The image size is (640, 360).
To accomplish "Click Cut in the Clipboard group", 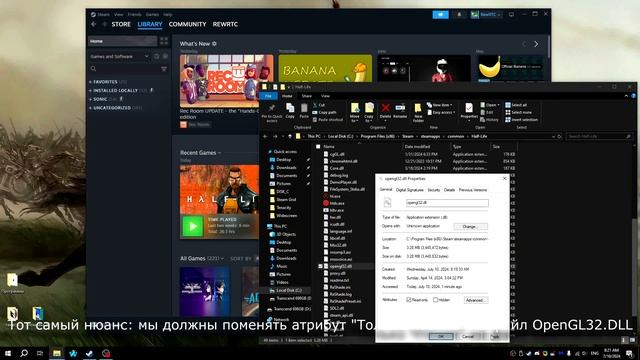I will tap(319, 105).
